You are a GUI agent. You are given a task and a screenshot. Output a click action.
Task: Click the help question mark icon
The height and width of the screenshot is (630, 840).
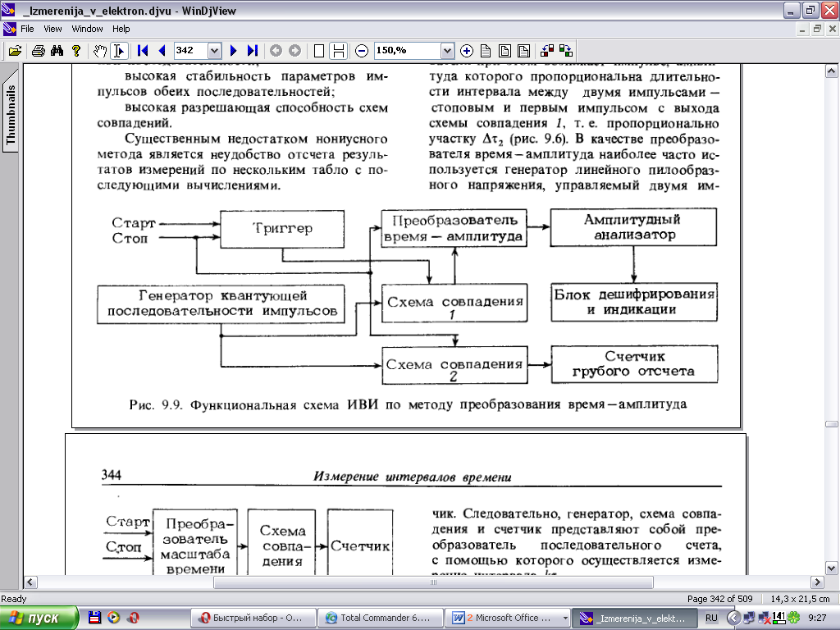[76, 50]
